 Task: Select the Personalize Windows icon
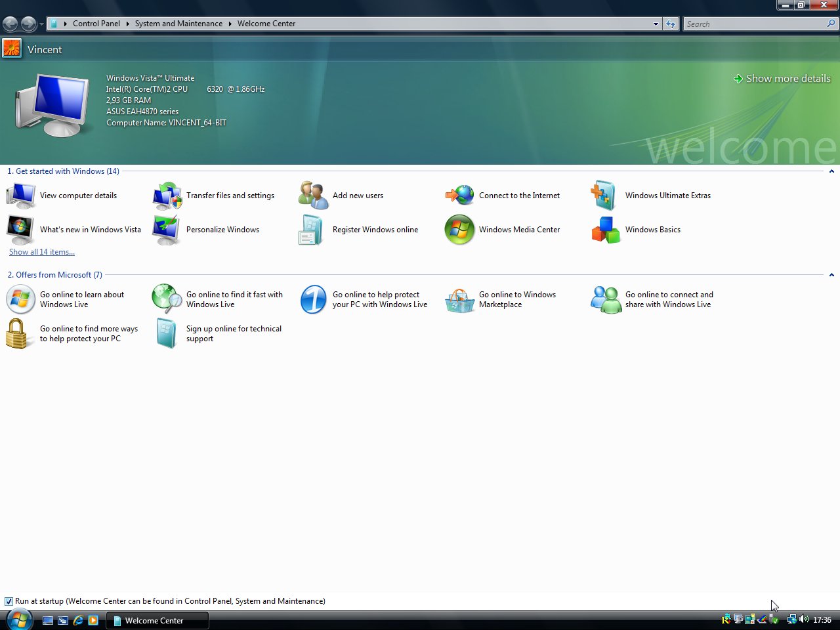click(x=167, y=229)
